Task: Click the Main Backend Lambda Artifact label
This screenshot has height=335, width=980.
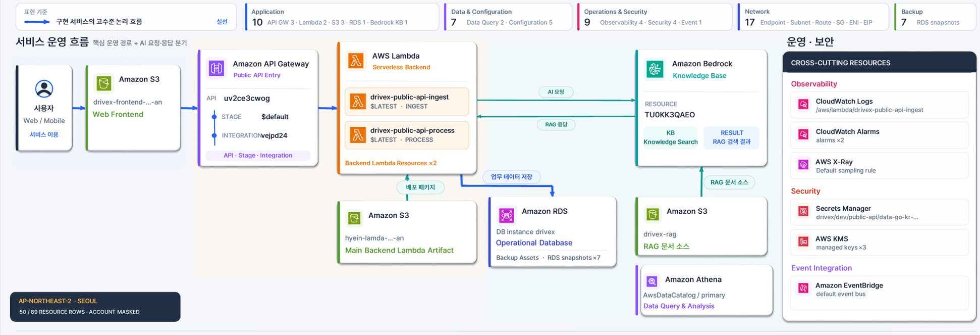Action: 399,250
